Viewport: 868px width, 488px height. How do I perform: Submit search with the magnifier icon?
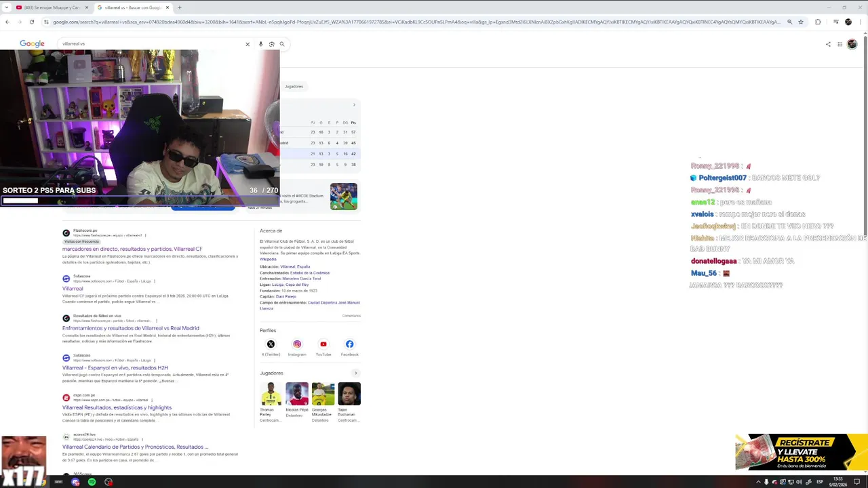pyautogui.click(x=282, y=44)
